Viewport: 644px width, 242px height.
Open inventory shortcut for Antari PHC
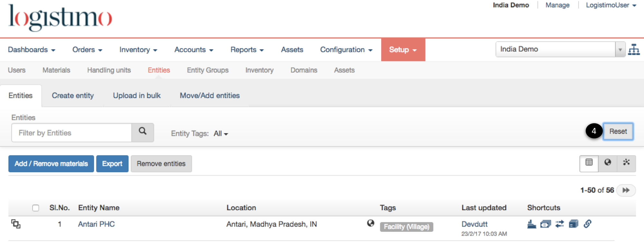click(x=532, y=224)
